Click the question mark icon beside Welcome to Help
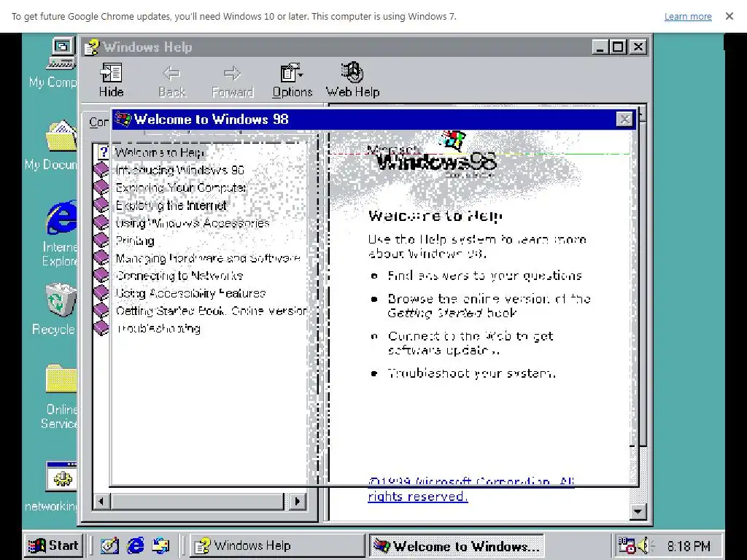This screenshot has height=560, width=747. (x=104, y=152)
